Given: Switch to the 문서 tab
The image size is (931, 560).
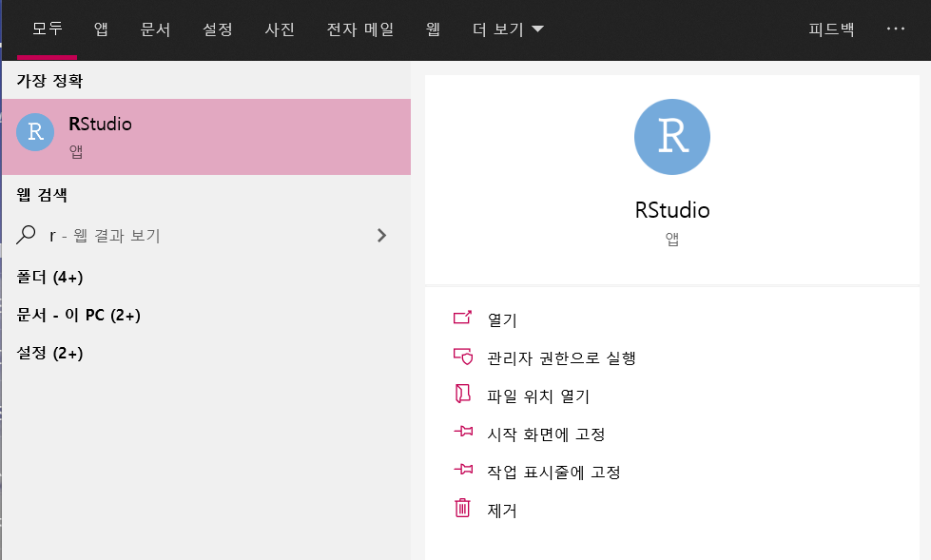Looking at the screenshot, I should pyautogui.click(x=156, y=29).
